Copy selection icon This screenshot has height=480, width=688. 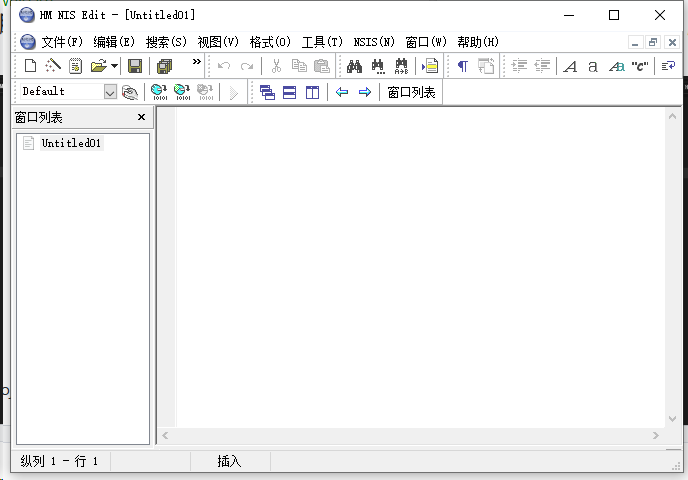pos(299,66)
